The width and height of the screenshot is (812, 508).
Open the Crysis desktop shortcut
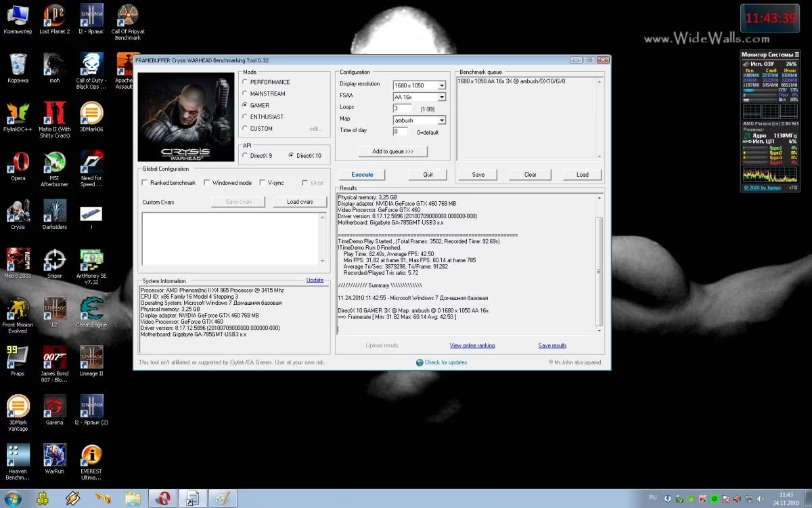point(18,211)
